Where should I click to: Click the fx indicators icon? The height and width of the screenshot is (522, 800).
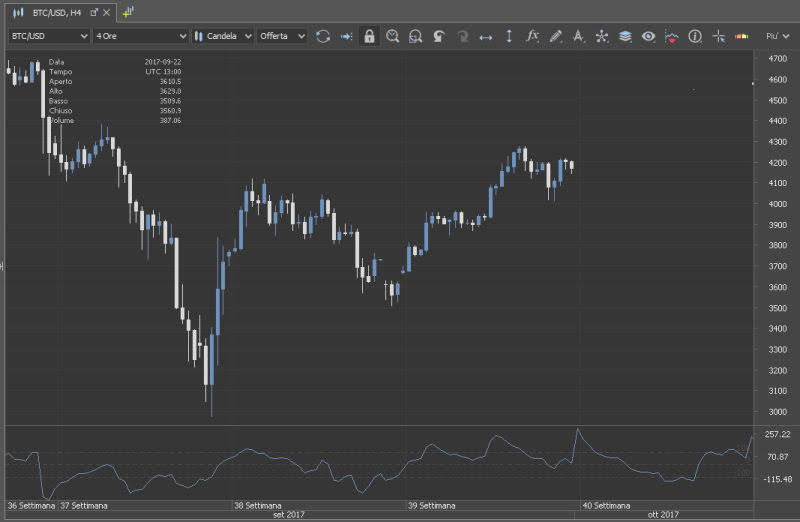[x=532, y=36]
